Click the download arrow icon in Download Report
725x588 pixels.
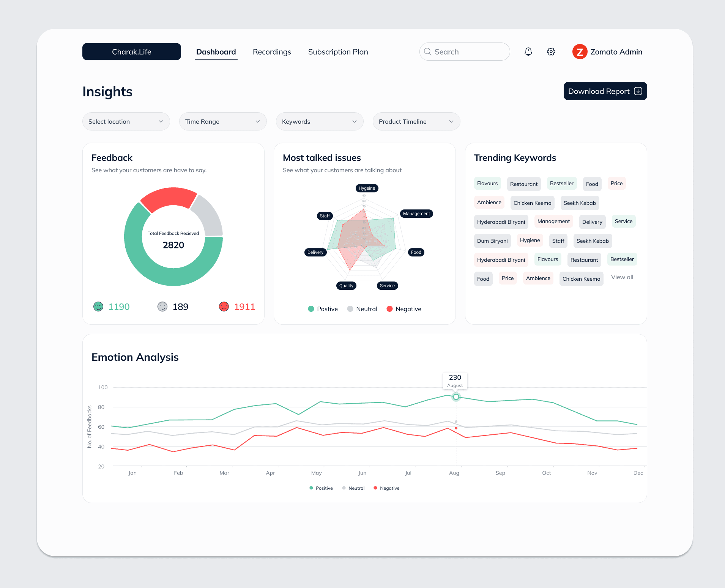tap(638, 91)
